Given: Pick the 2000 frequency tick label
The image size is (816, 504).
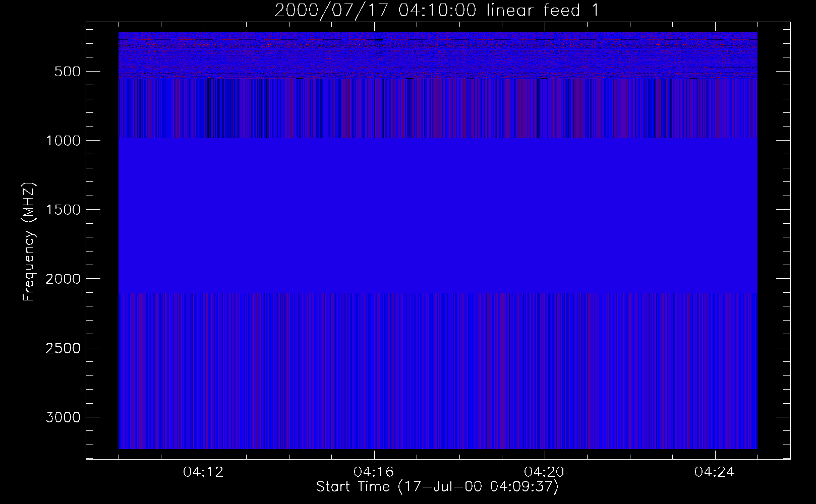Looking at the screenshot, I should pos(63,279).
